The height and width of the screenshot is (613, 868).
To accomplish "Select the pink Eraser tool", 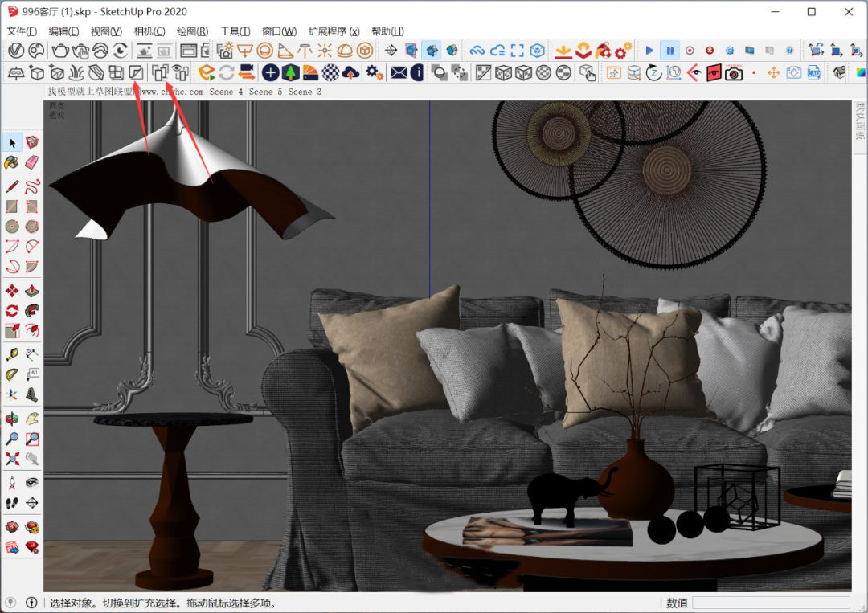I will point(32,162).
